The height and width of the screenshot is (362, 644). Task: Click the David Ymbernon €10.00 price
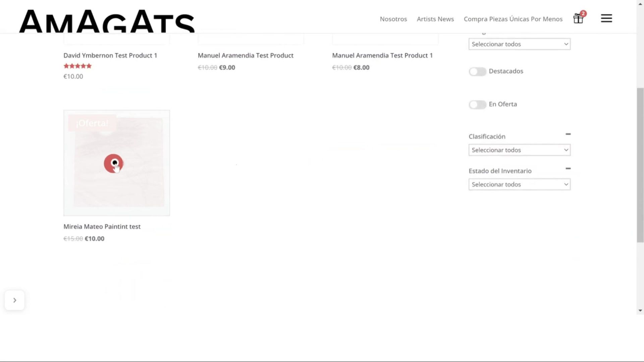point(73,77)
